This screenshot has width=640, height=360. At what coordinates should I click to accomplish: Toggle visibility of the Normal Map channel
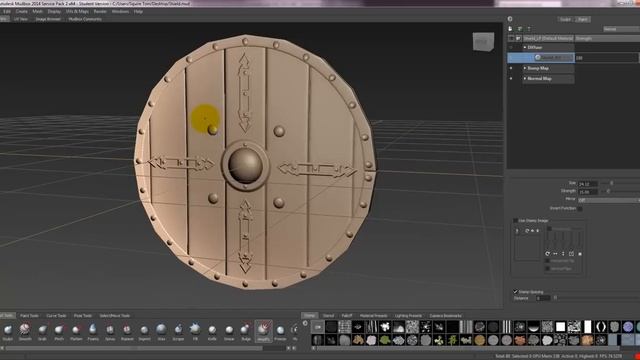click(511, 78)
